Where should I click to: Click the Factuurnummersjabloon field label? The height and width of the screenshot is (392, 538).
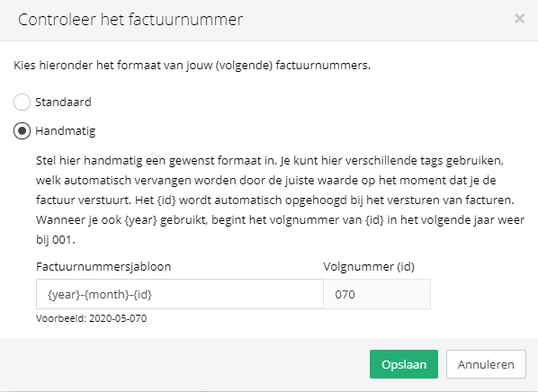[x=103, y=266]
